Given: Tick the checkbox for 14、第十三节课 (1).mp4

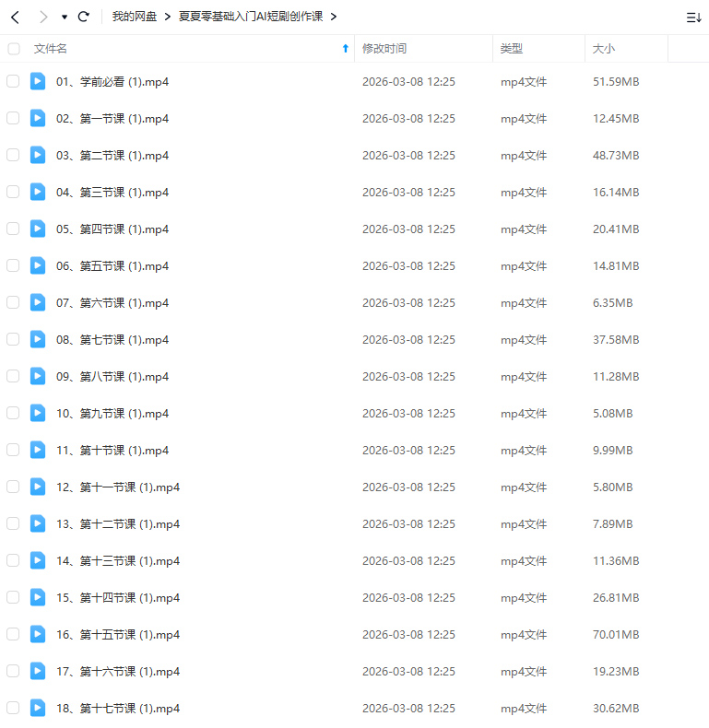Looking at the screenshot, I should pyautogui.click(x=13, y=560).
